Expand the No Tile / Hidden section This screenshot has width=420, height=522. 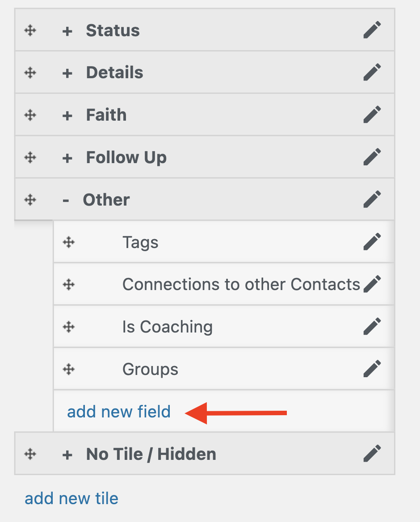click(x=67, y=453)
